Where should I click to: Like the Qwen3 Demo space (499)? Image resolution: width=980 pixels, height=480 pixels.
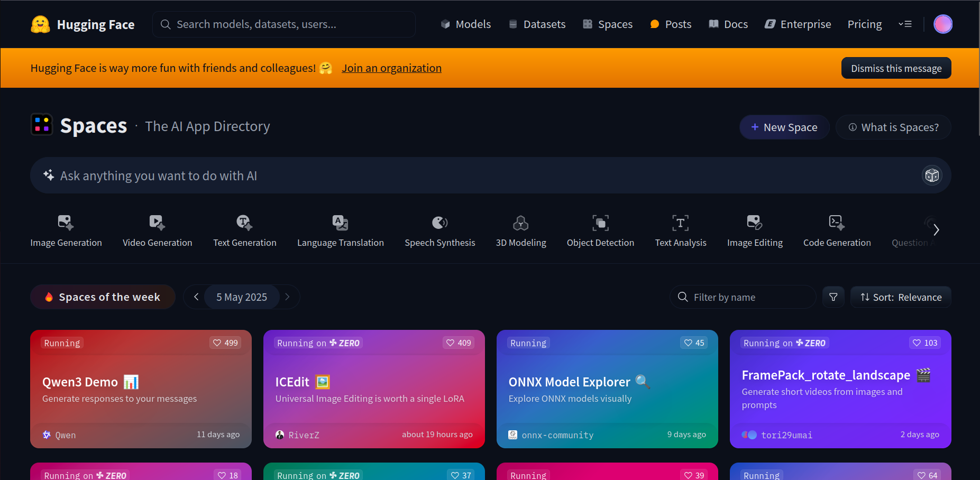[x=225, y=343]
